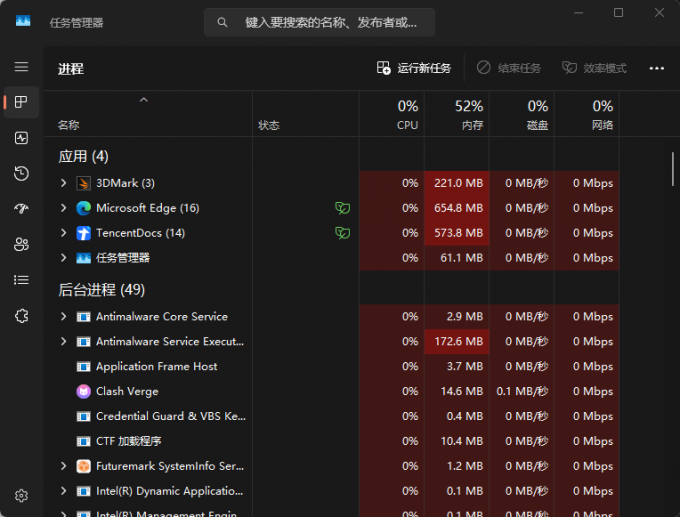The image size is (680, 517).
Task: Click the 221.0 MB memory cell
Action: 457,183
